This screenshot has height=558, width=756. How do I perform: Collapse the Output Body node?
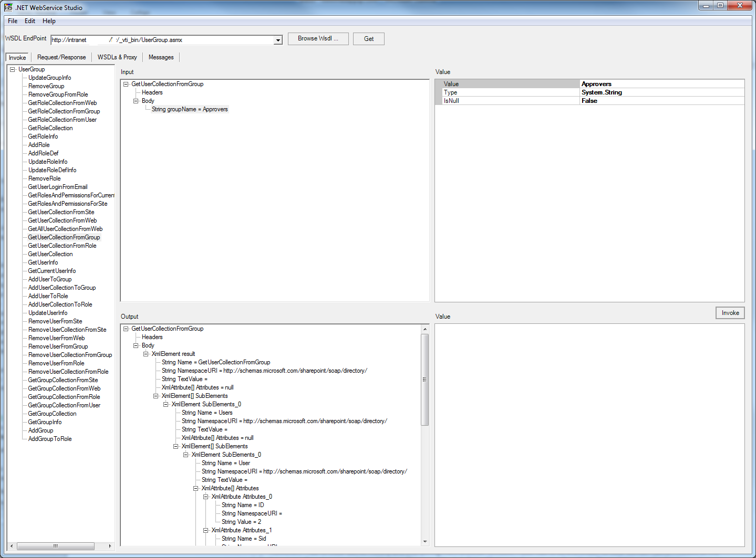pos(136,345)
